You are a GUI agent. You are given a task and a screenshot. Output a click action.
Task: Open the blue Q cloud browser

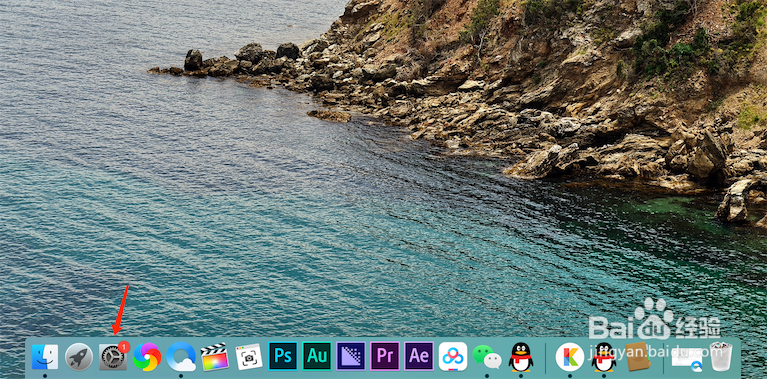[181, 357]
